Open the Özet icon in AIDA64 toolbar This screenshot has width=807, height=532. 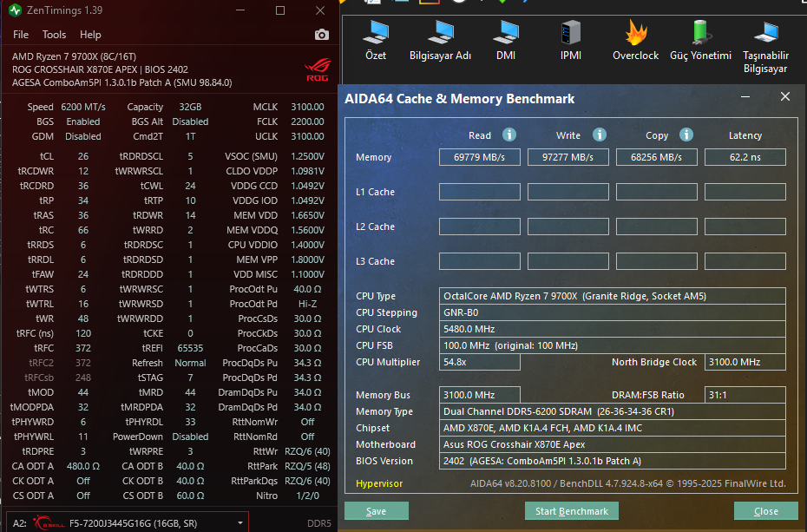click(375, 41)
